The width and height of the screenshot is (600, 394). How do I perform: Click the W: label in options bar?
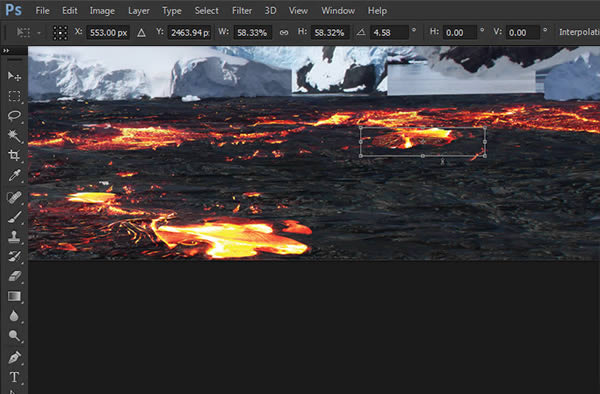point(223,32)
